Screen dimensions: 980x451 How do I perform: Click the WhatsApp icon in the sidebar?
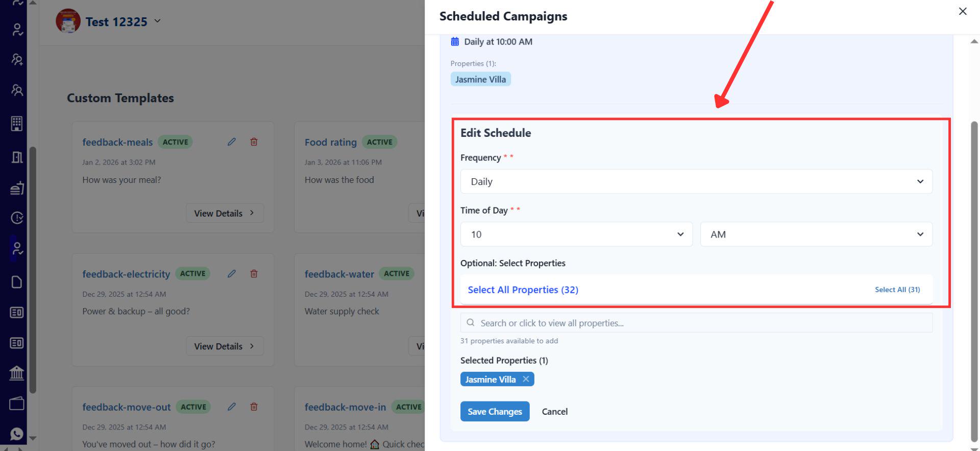click(16, 434)
